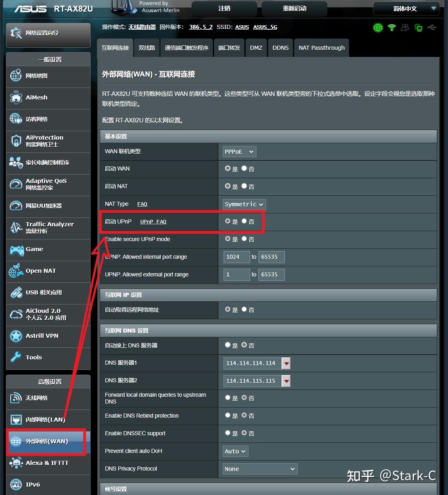Open the UPnP FAQ link

(x=153, y=221)
